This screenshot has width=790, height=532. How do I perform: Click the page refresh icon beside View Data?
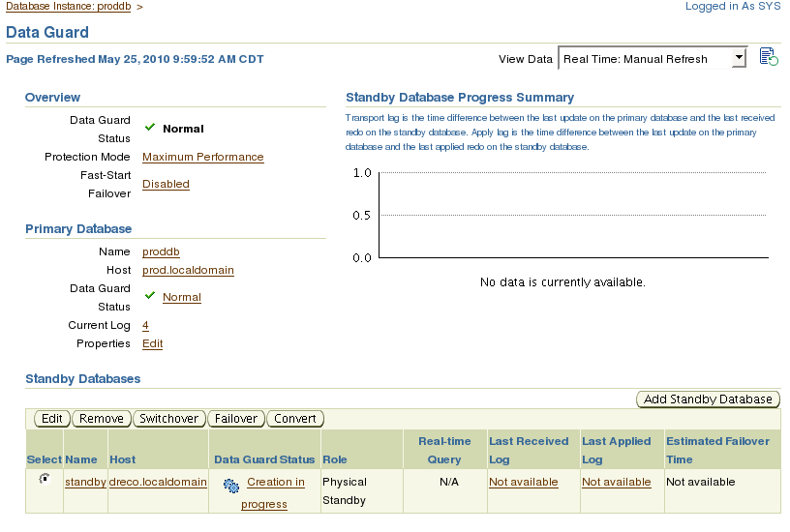(769, 57)
